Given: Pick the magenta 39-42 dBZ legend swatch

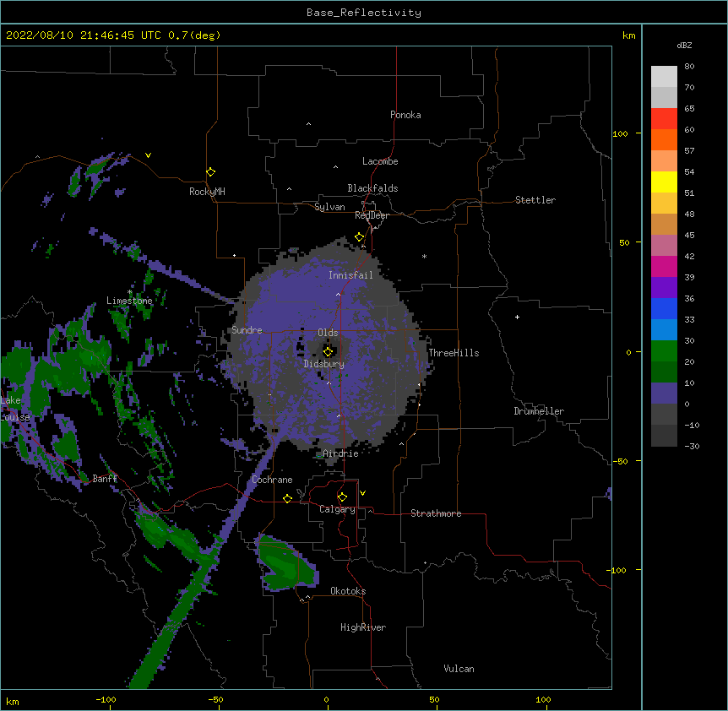Looking at the screenshot, I should (664, 266).
